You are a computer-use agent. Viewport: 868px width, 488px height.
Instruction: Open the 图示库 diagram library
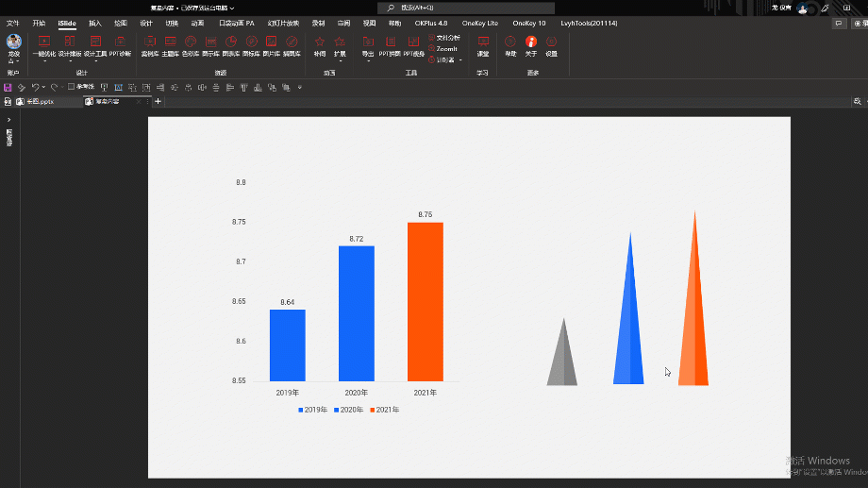point(210,46)
